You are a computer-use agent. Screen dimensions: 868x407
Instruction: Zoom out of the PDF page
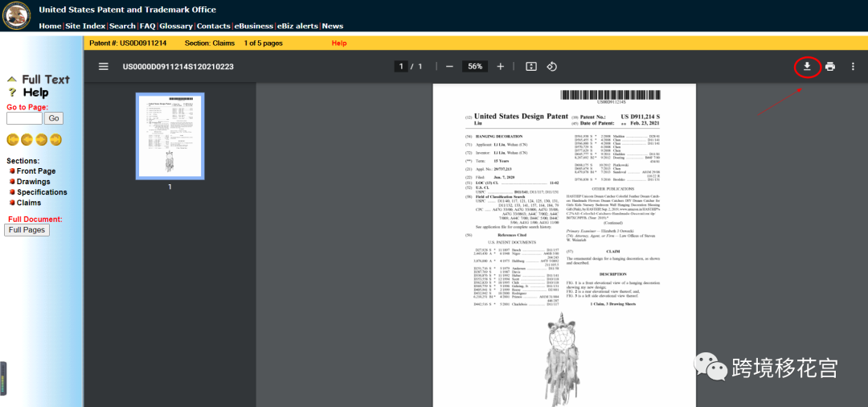(x=449, y=67)
